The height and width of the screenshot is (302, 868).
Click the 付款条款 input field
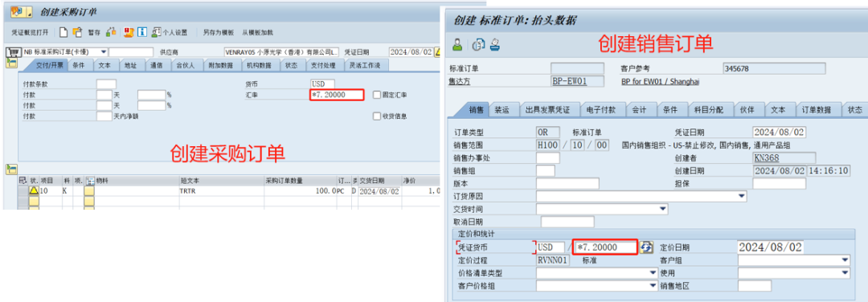coord(106,84)
